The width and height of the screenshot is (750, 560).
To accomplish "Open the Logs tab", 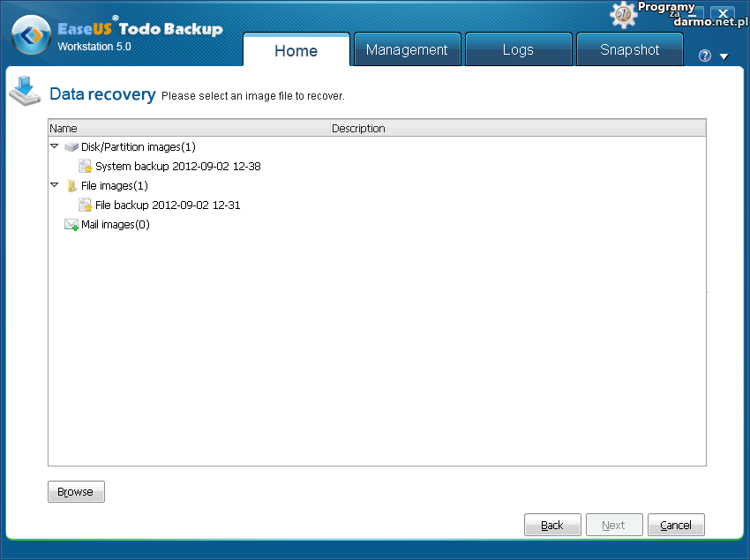I will pos(518,50).
